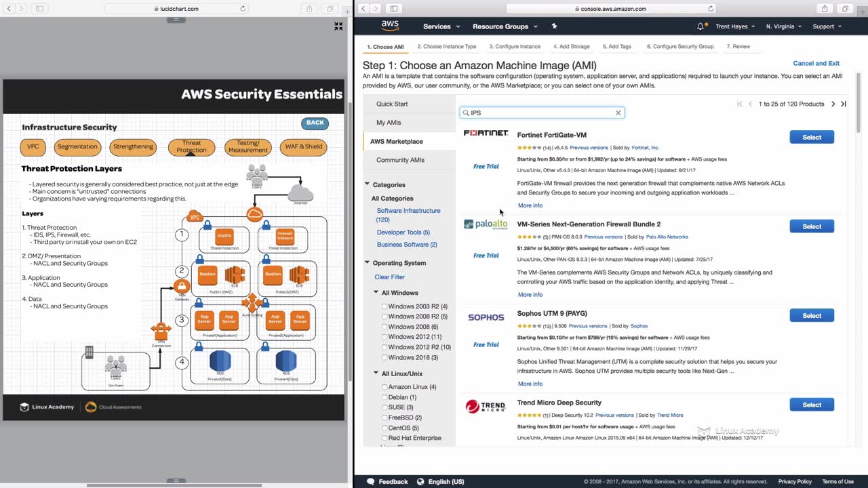Jump to last page of AMI results
This screenshot has height=488, width=868.
844,104
